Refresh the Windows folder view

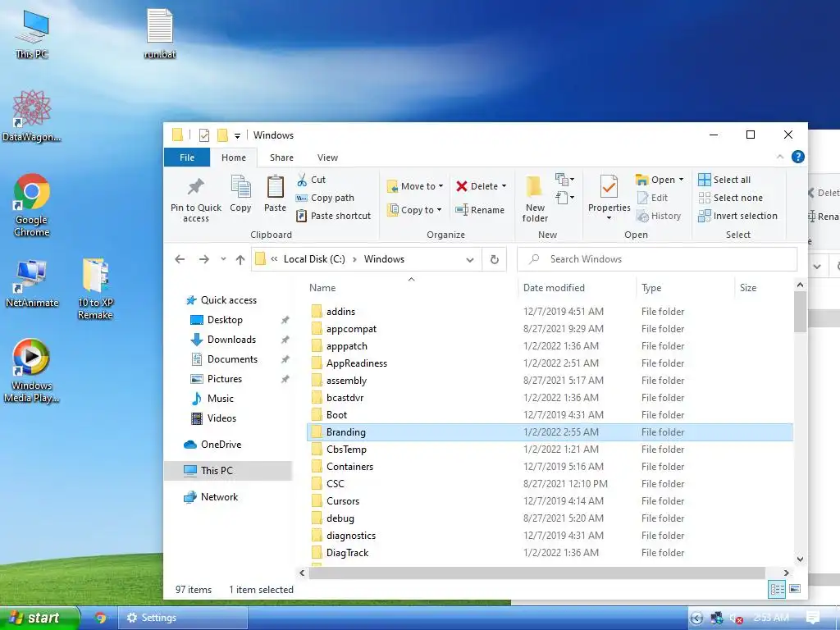(x=495, y=259)
